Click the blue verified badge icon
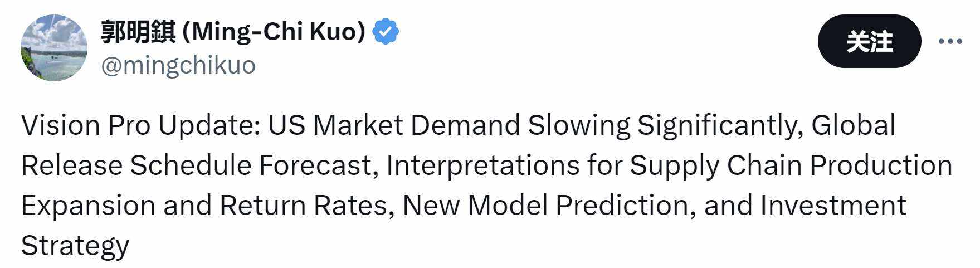980x268 pixels. [385, 32]
